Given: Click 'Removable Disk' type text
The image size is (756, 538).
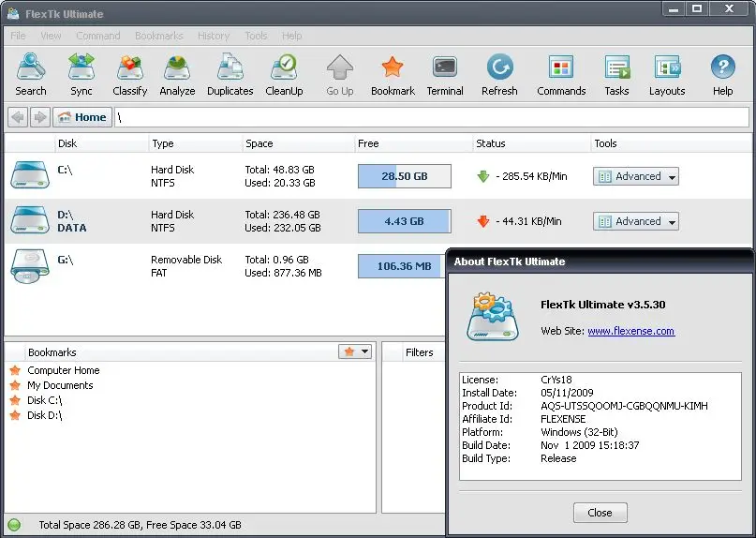Looking at the screenshot, I should pyautogui.click(x=186, y=260).
